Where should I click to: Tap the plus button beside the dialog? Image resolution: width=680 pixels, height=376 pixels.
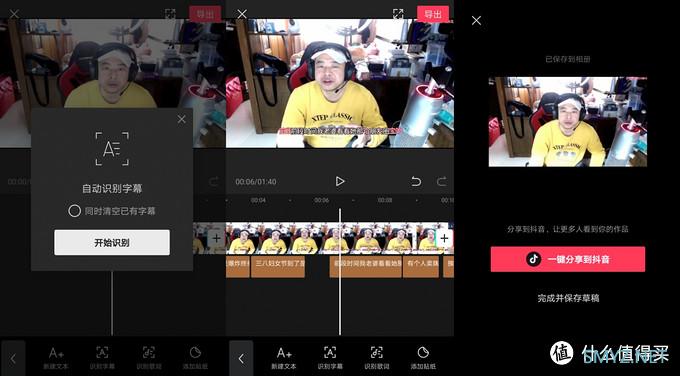(216, 238)
